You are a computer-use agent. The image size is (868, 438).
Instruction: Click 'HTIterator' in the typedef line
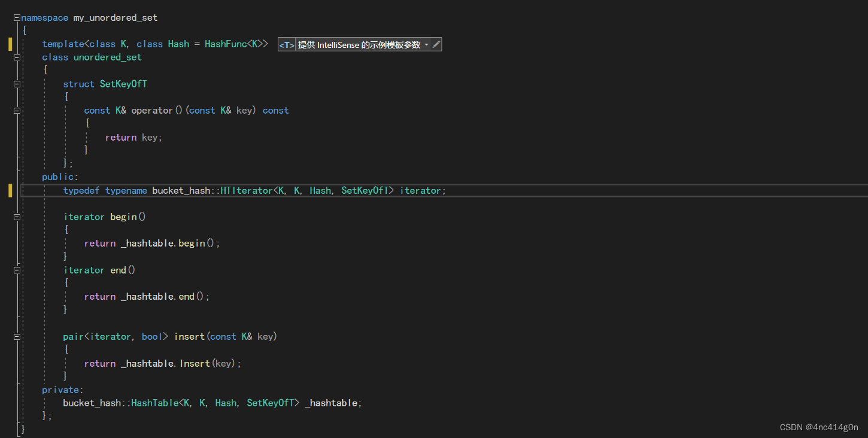coord(247,191)
